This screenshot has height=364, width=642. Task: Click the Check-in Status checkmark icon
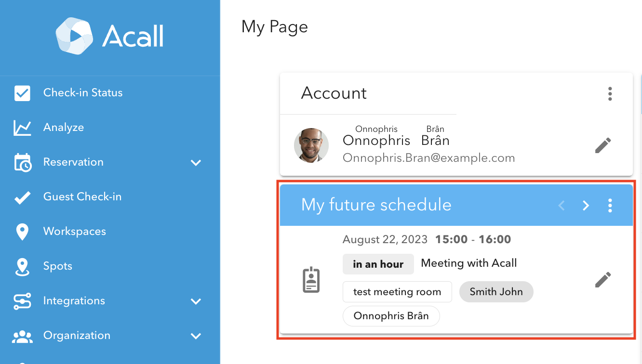(x=22, y=93)
